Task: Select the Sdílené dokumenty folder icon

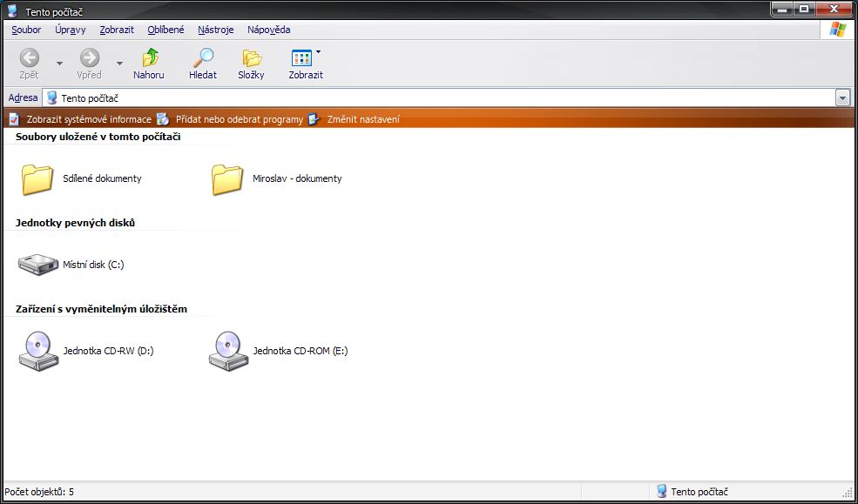Action: pos(37,179)
